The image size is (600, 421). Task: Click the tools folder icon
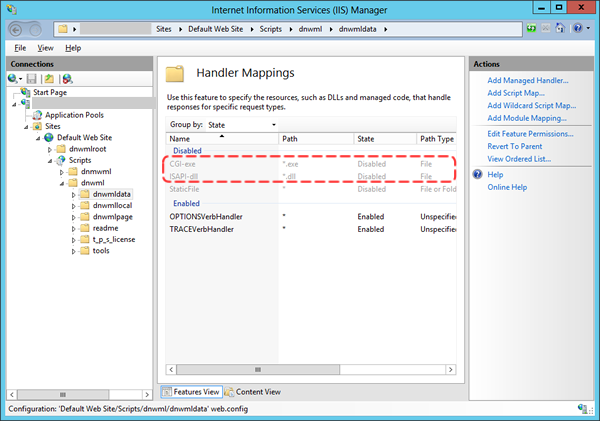pos(85,251)
